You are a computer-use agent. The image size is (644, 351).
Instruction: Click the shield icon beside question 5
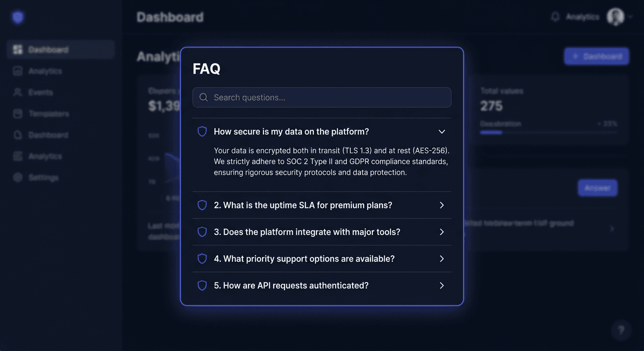pos(202,285)
